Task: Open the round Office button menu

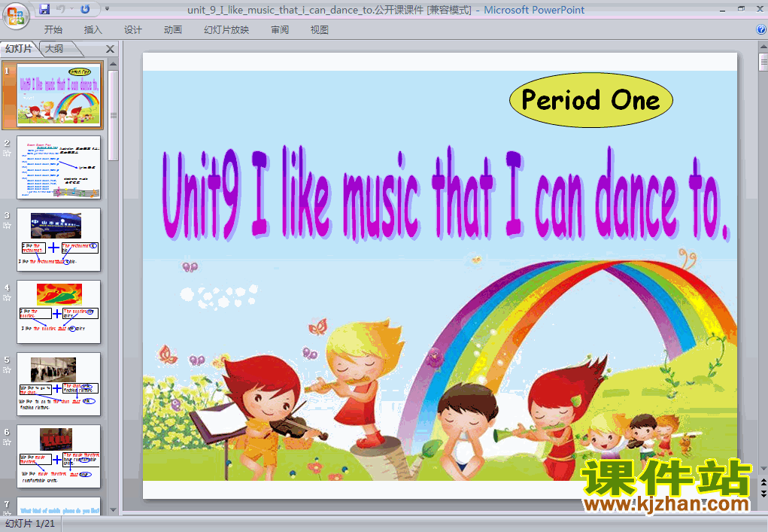Action: click(x=16, y=16)
